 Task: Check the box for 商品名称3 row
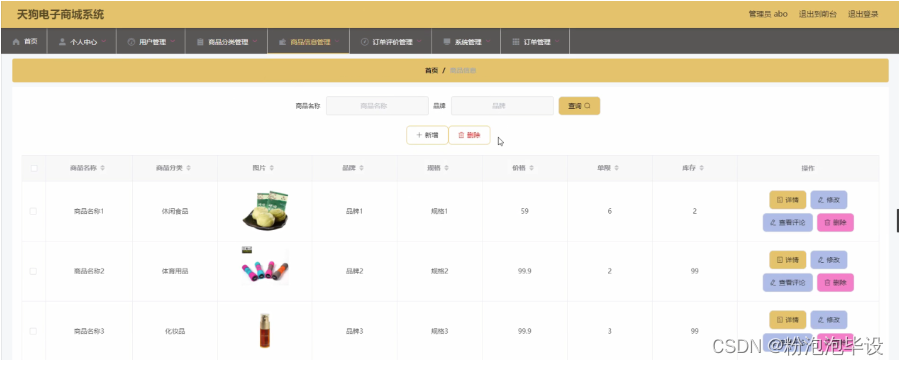tap(33, 331)
